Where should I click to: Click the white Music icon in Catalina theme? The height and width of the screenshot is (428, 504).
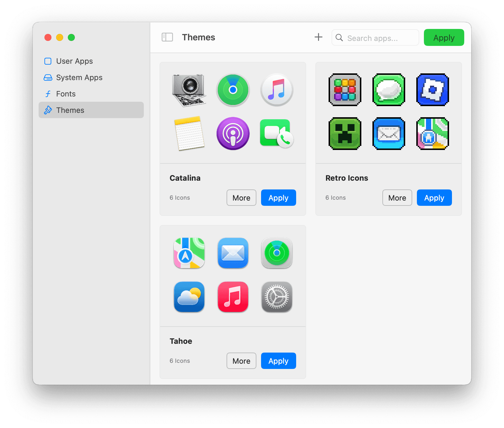pos(277,90)
